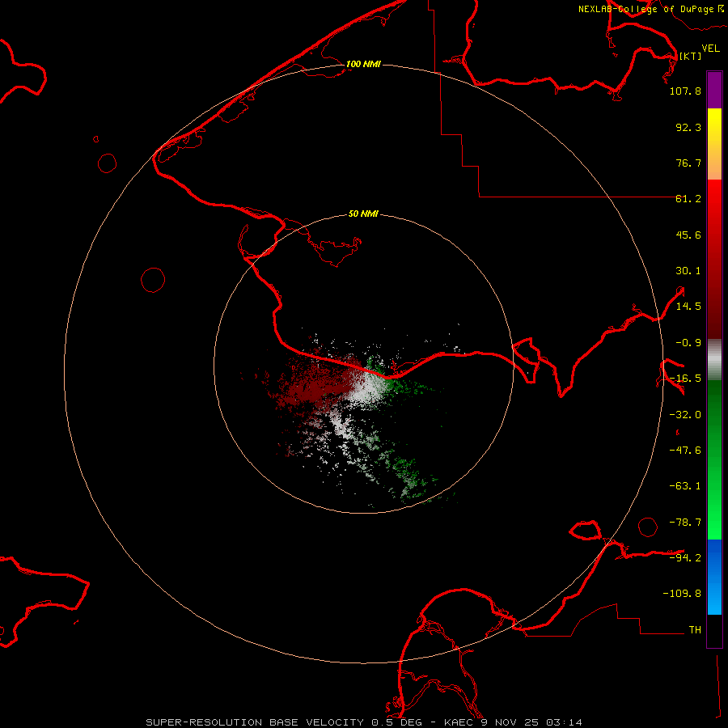The image size is (728, 728).
Task: Pick the blue segment of the velocity color bar
Action: click(714, 577)
